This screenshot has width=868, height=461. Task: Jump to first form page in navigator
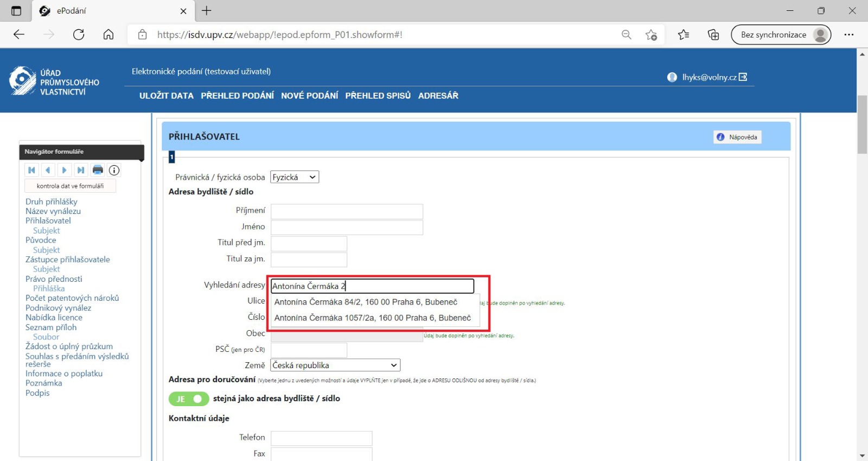[x=31, y=170]
